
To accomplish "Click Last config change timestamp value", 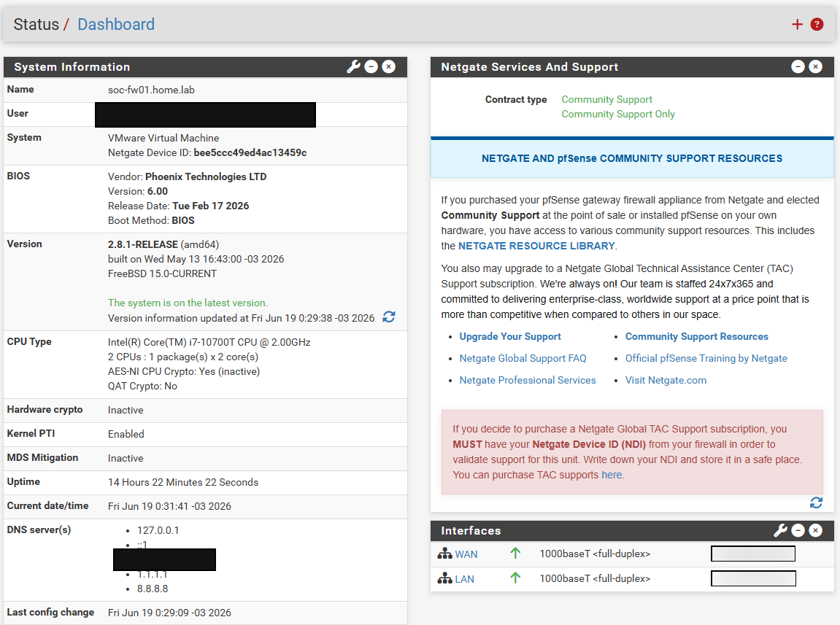I will coord(169,613).
